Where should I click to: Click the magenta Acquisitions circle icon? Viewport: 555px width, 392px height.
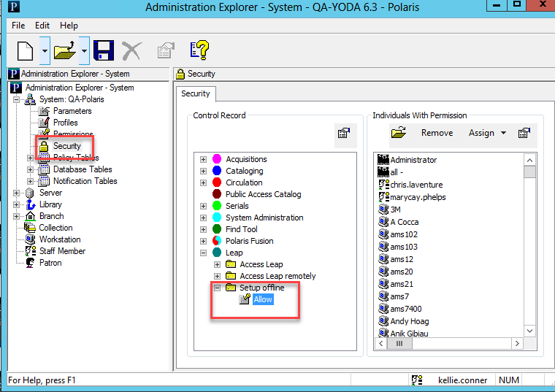(x=217, y=159)
